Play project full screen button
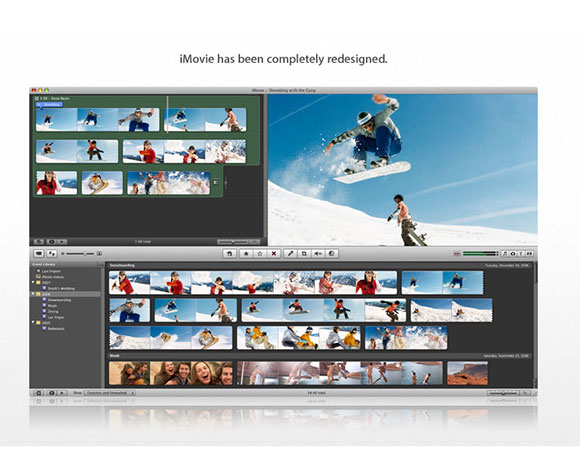The image size is (580, 470). 52,241
